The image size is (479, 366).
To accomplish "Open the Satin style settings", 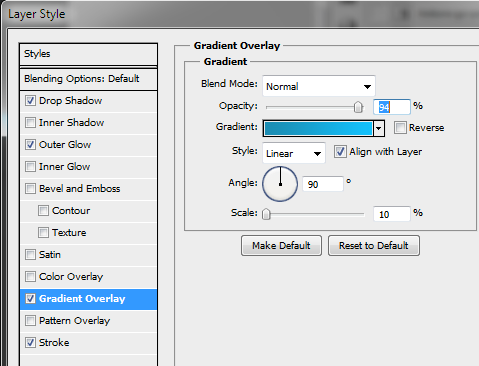I will (88, 255).
